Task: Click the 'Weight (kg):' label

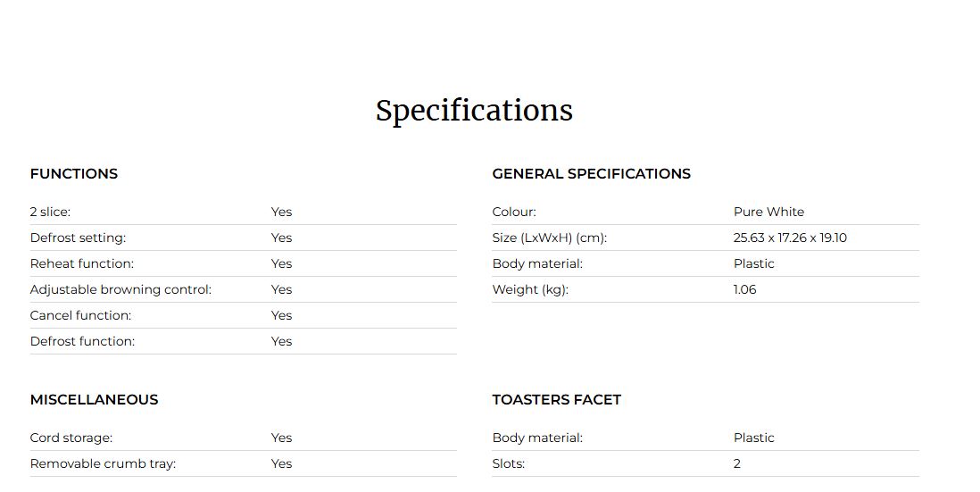Action: 530,289
